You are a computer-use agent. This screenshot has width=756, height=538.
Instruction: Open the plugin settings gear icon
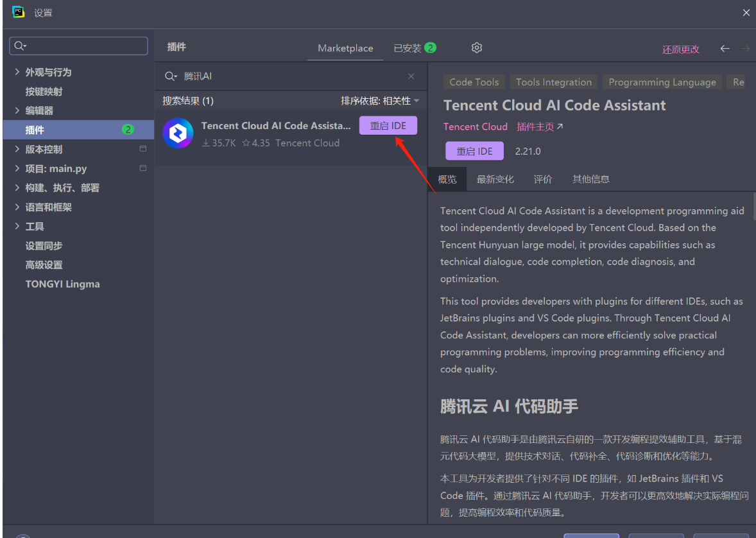coord(477,48)
